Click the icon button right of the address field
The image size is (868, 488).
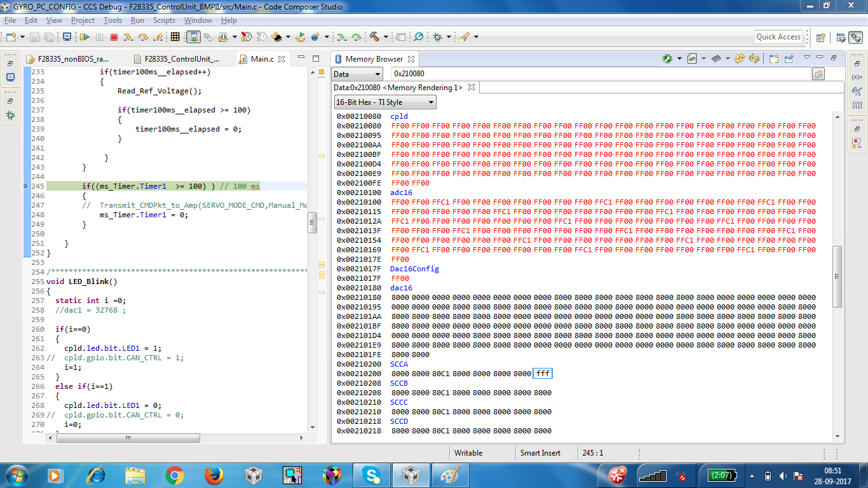point(818,74)
